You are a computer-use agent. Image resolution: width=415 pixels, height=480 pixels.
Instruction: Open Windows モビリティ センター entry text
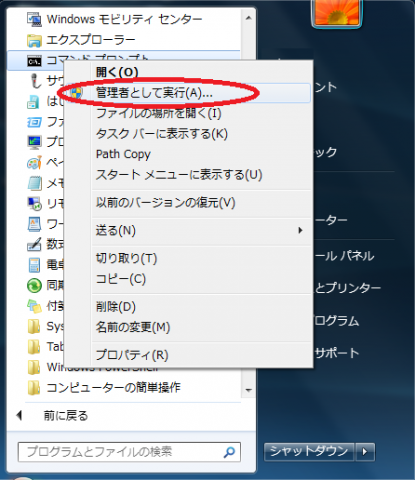[x=124, y=19]
